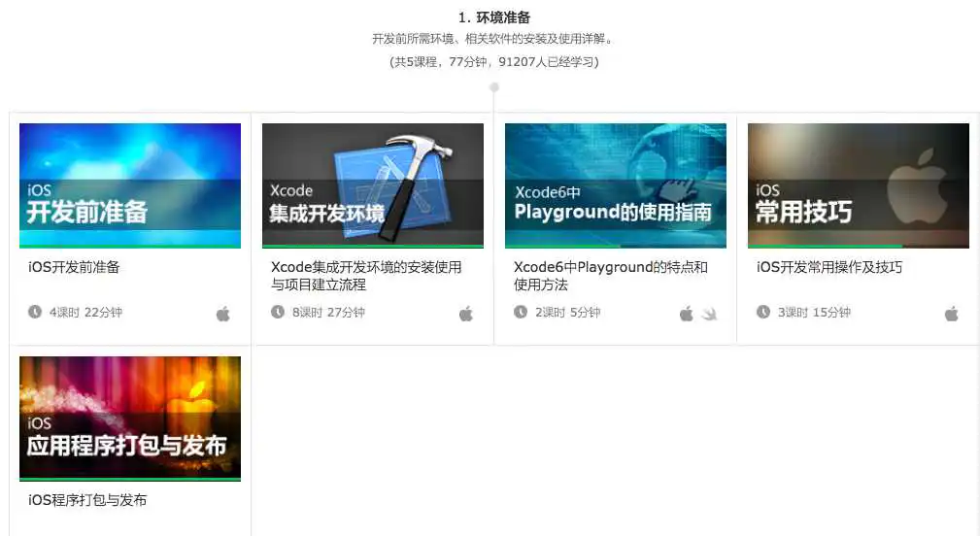The width and height of the screenshot is (980, 536).
Task: Click the iOS开发常用操作及技巧 title
Action: [829, 267]
